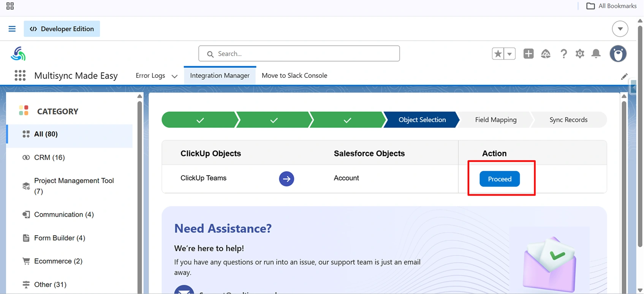The image size is (644, 294).
Task: Open the user profile avatar
Action: tap(618, 54)
